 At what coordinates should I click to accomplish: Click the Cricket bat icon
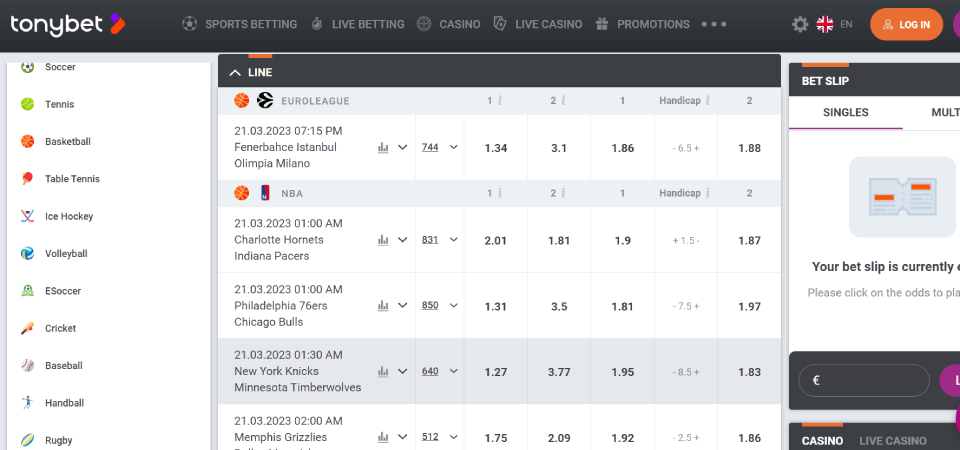click(28, 328)
